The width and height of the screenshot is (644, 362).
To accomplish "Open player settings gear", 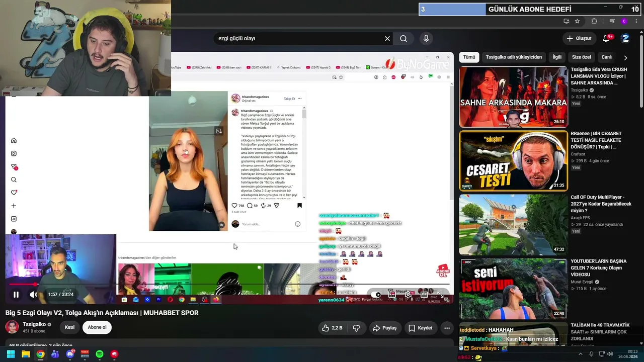I will coord(408,295).
